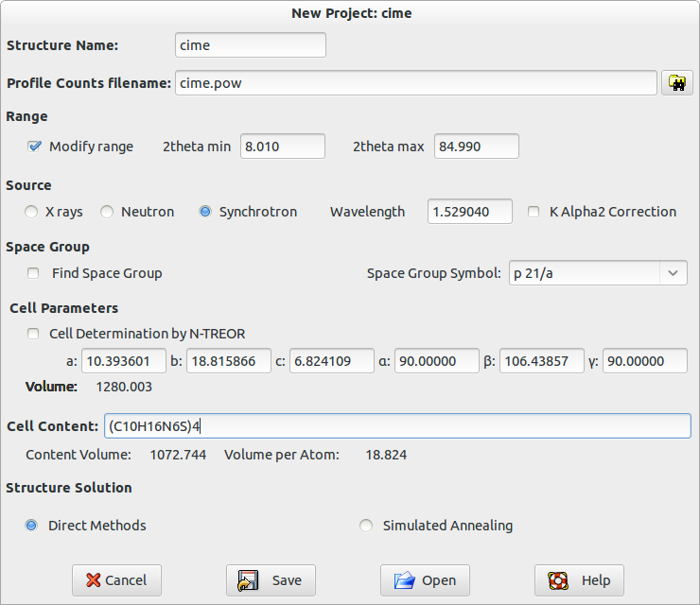
Task: Select the Direct Methods radio button
Action: (x=31, y=526)
